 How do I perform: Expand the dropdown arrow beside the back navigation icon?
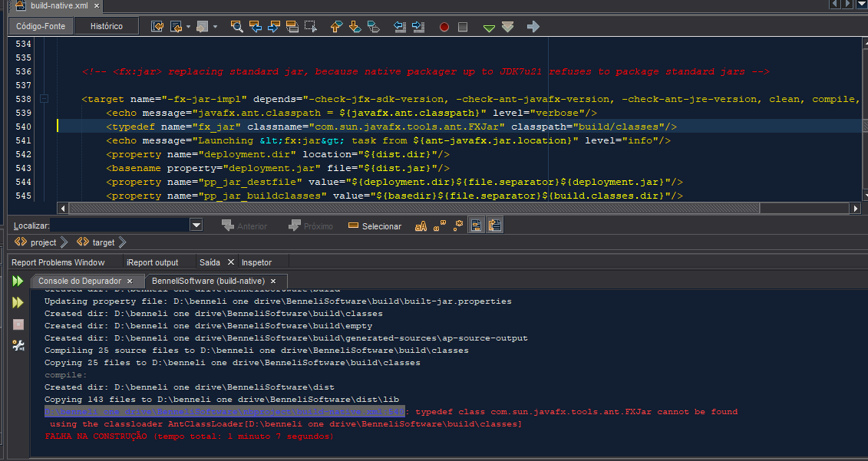(188, 27)
